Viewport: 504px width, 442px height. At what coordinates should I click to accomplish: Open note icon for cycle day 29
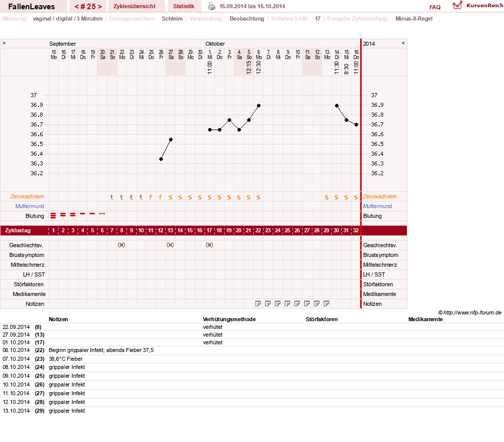(x=326, y=303)
